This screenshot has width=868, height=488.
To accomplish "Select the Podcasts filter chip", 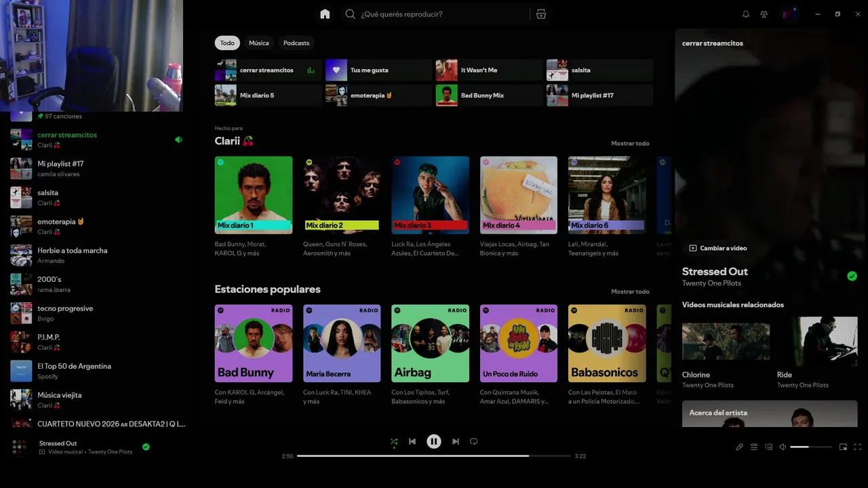I will tap(296, 43).
